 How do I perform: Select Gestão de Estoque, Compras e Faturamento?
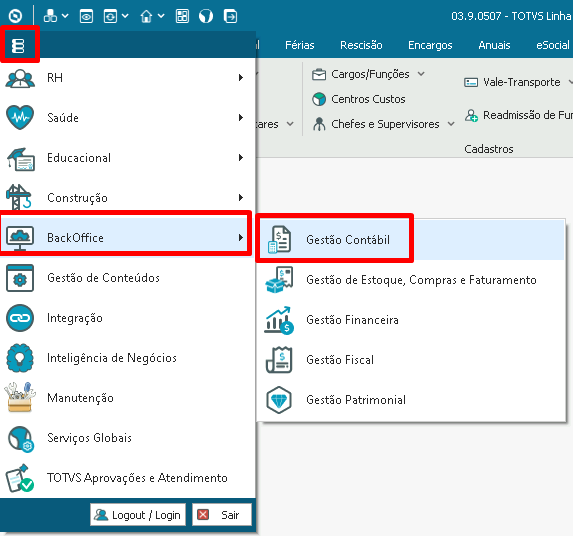tap(411, 280)
